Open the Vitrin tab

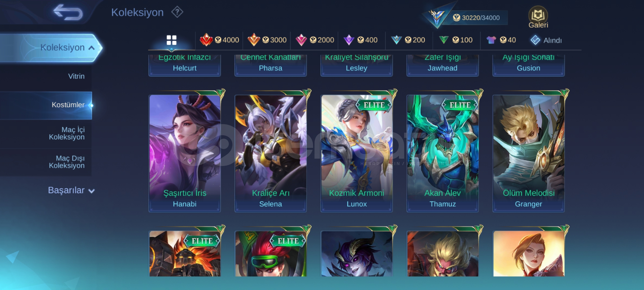coord(76,76)
